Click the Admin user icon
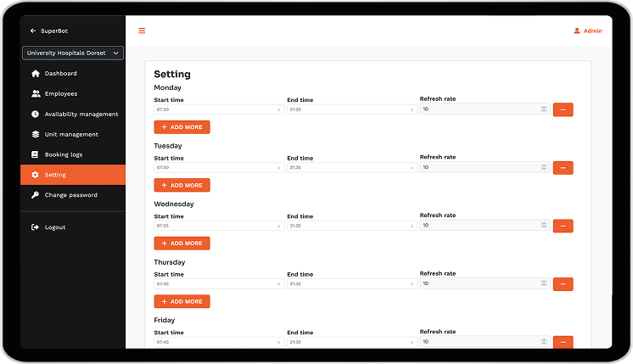 point(577,31)
